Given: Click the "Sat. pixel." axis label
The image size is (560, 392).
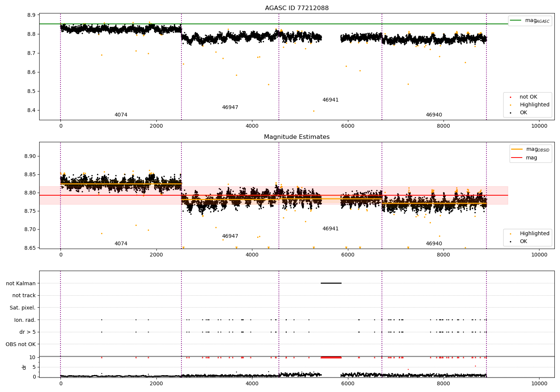Looking at the screenshot, I should point(23,308).
